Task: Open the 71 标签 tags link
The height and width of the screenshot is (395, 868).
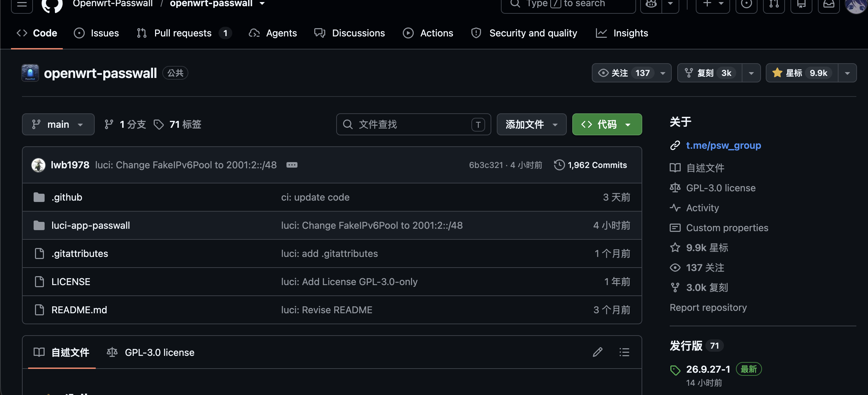Action: tap(177, 124)
